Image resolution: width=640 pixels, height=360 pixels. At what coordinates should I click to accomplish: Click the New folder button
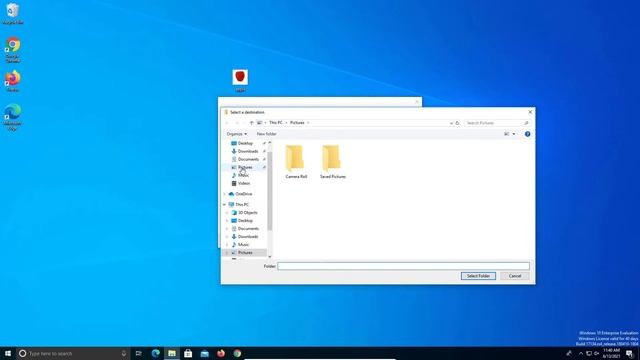(267, 134)
